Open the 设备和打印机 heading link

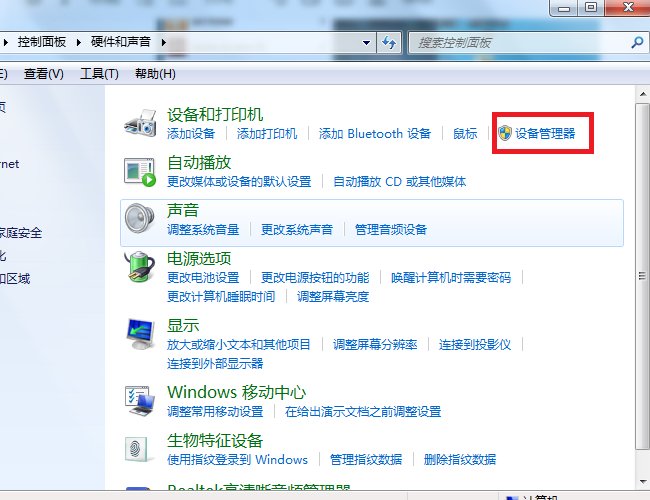point(215,114)
